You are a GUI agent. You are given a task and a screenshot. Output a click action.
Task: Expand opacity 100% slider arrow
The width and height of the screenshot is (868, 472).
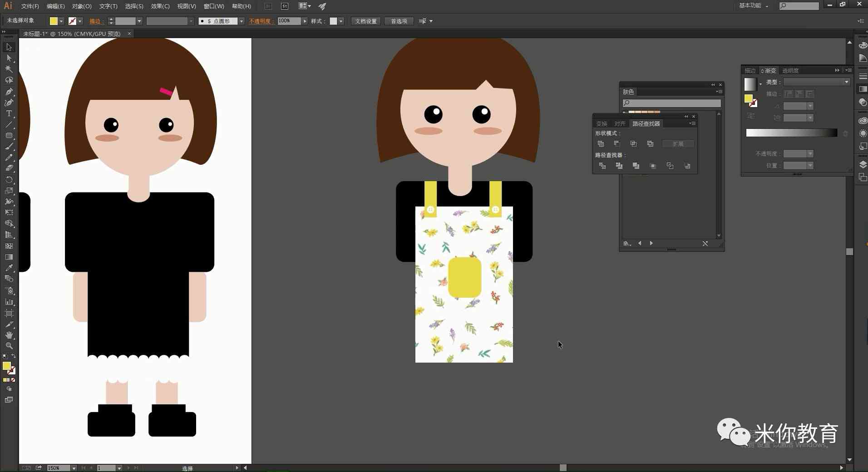click(x=305, y=21)
